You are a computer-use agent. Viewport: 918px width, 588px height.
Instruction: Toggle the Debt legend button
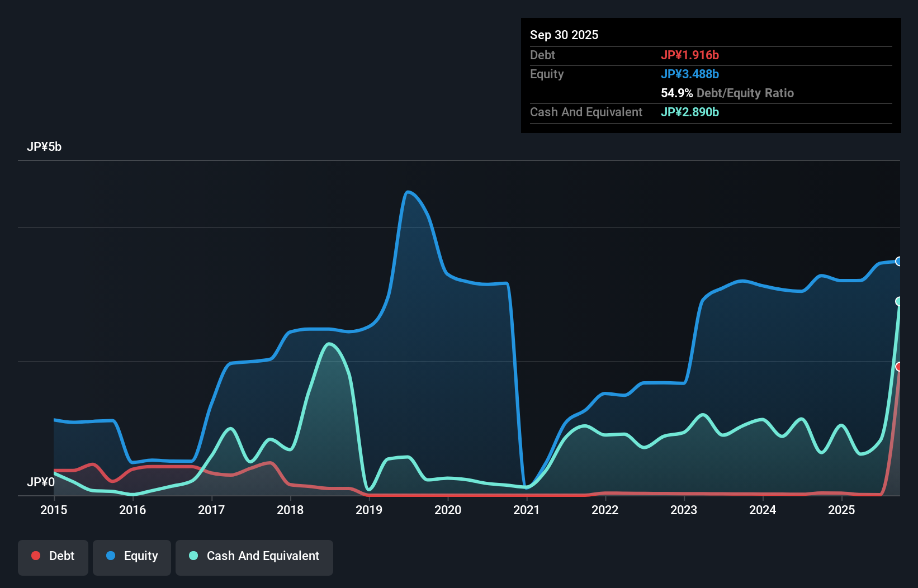(53, 557)
